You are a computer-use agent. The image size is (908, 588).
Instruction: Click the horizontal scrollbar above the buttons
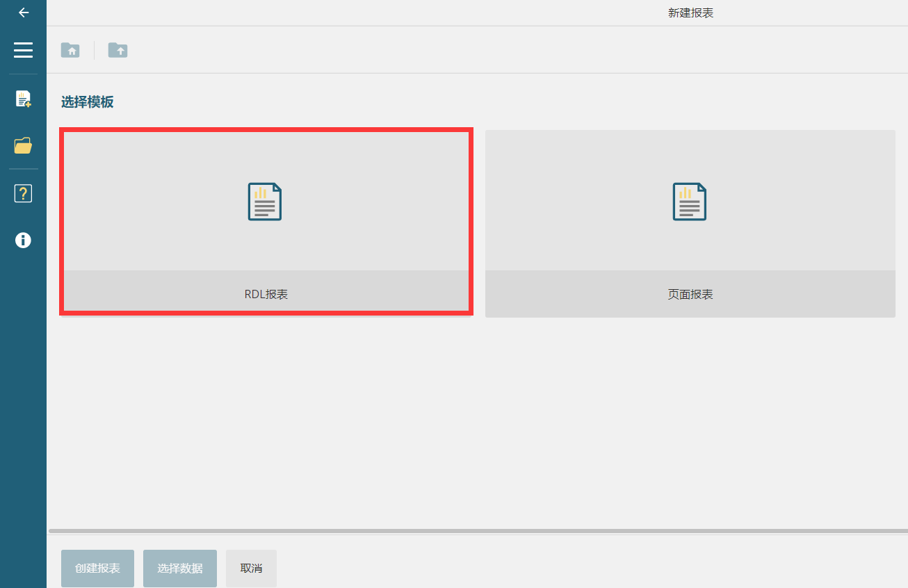point(477,531)
